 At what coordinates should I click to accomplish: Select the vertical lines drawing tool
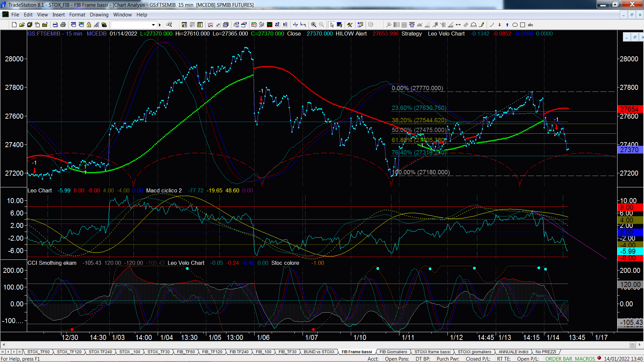396,25
